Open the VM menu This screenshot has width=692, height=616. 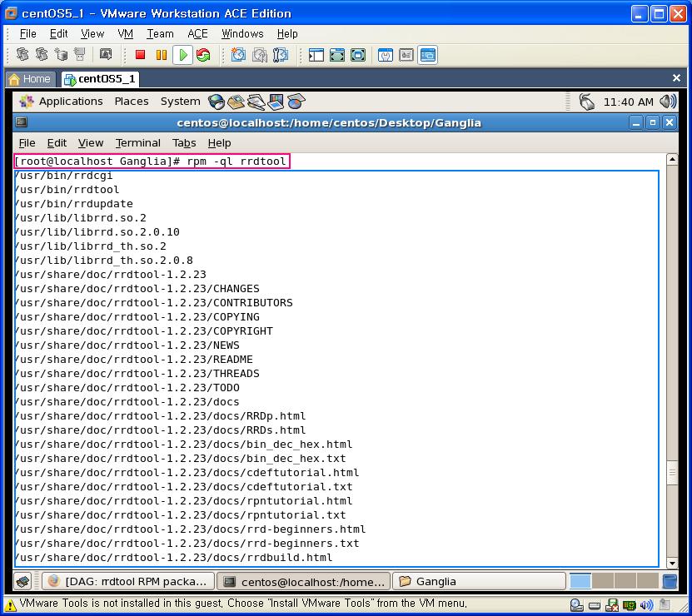(x=126, y=33)
